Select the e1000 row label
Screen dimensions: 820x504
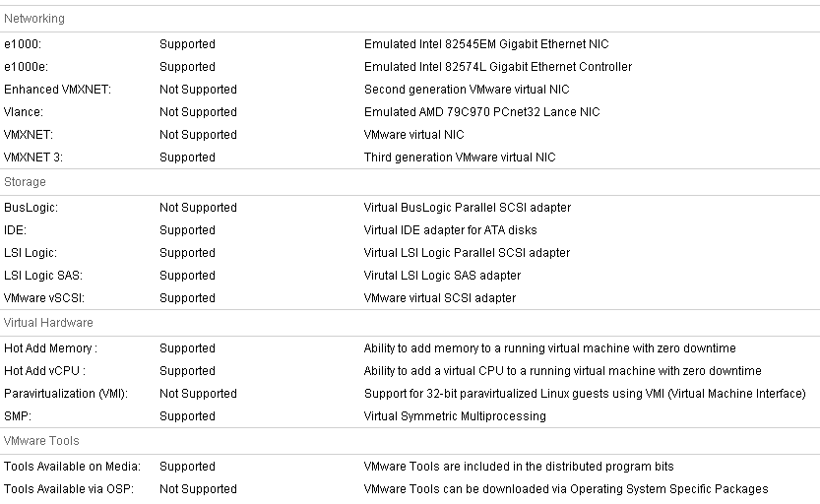click(x=23, y=44)
